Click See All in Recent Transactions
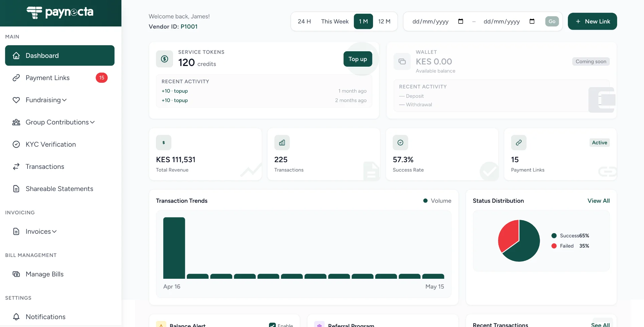The height and width of the screenshot is (327, 644). pyautogui.click(x=600, y=325)
